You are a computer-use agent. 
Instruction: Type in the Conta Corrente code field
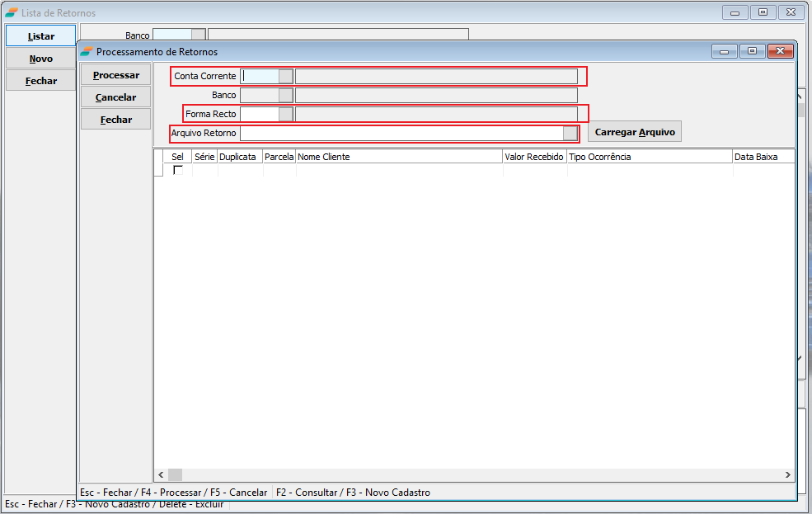(260, 76)
